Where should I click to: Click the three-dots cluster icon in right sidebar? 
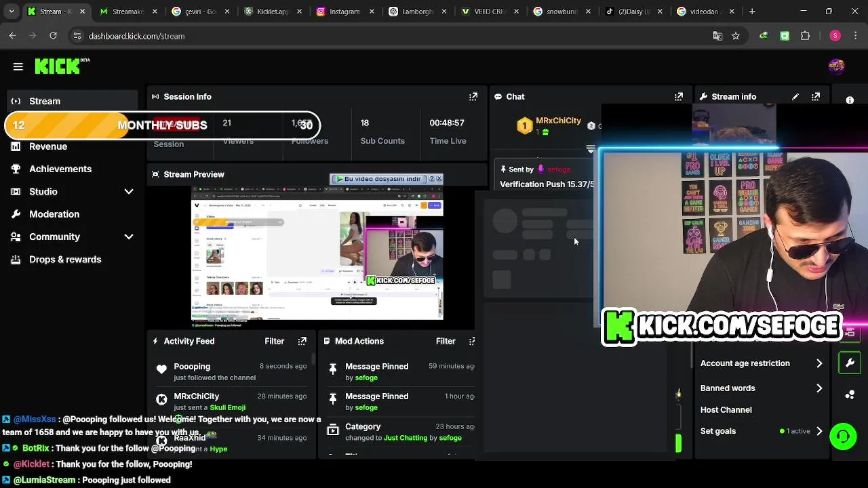[x=850, y=394]
